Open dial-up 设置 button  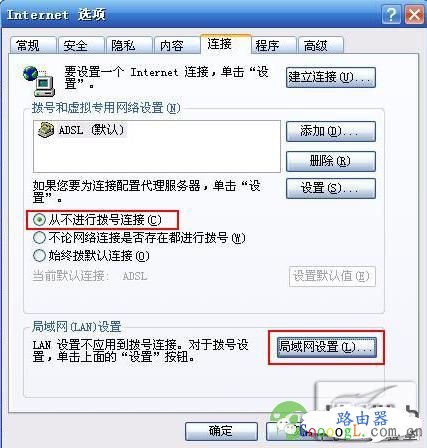click(x=331, y=188)
